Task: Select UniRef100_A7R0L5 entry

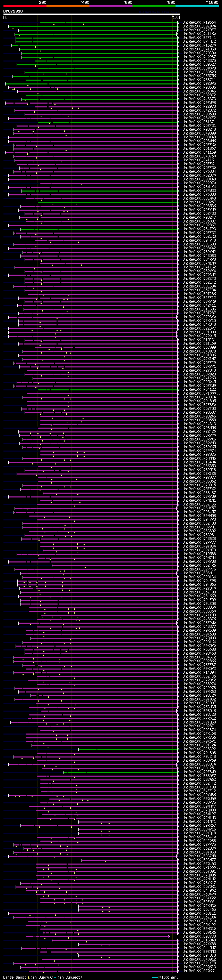Action: pos(199,336)
